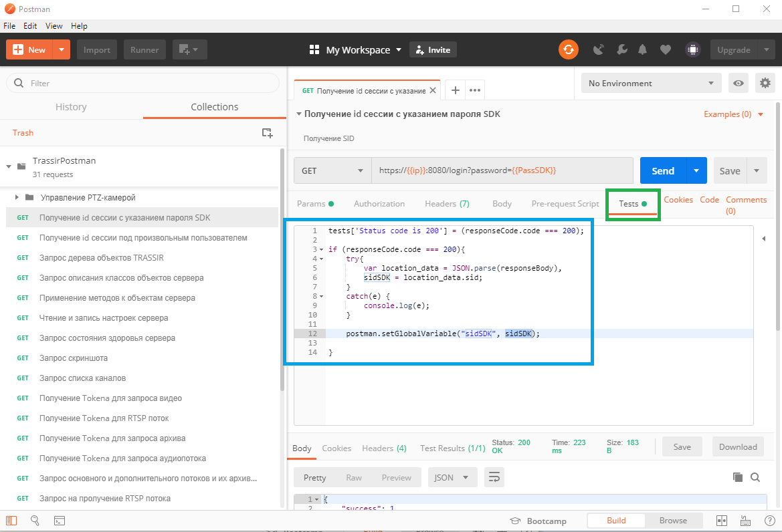Image resolution: width=782 pixels, height=532 pixels.
Task: Add a new request tab
Action: (456, 90)
